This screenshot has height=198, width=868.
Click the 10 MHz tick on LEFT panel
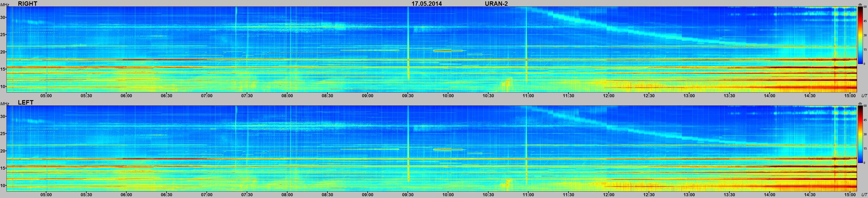click(3, 185)
